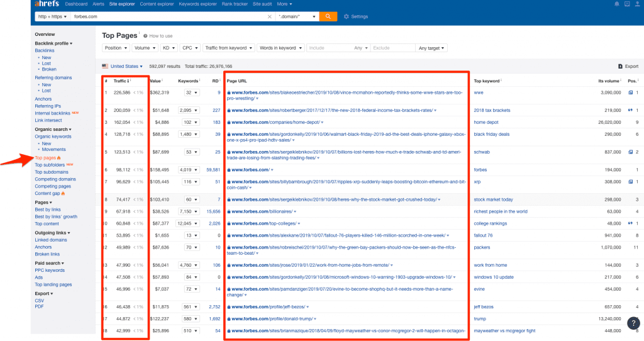644x341 pixels.
Task: Expand keywords dropdown showing 12,045
Action: [188, 223]
